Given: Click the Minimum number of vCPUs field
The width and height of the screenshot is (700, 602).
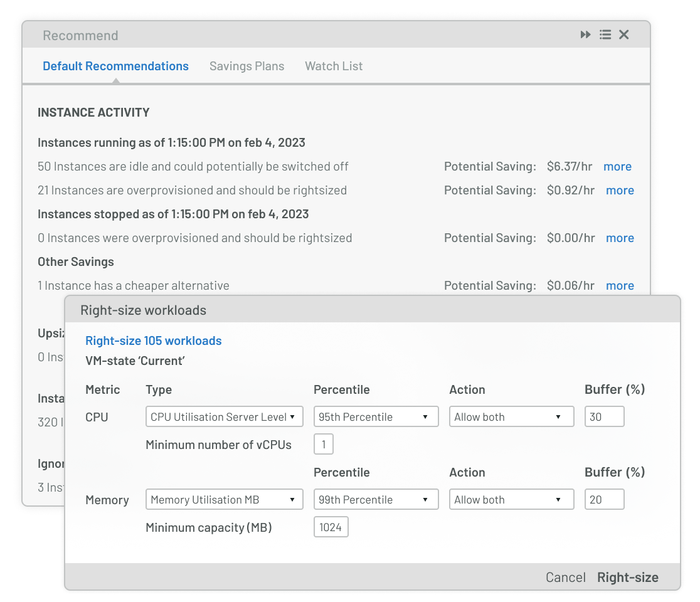Looking at the screenshot, I should click(x=323, y=444).
